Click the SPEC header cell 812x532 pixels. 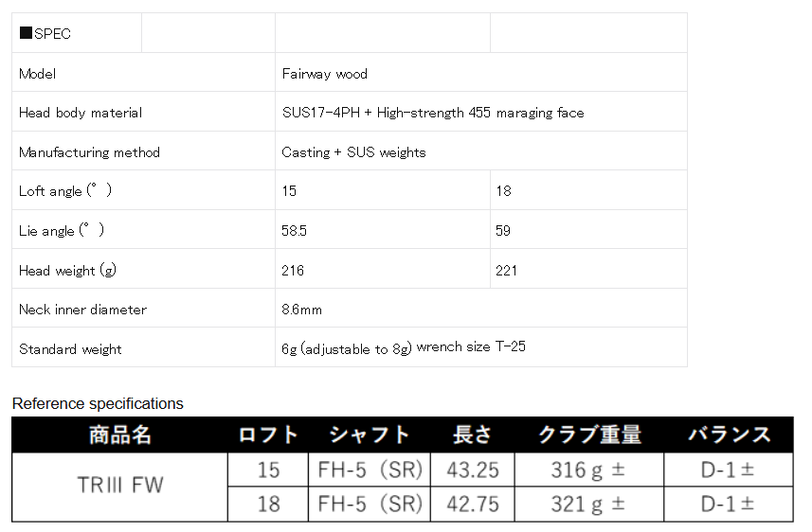(x=77, y=33)
